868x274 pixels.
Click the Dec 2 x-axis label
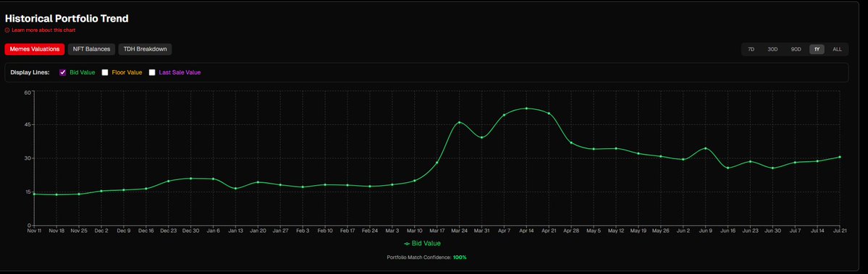point(101,231)
